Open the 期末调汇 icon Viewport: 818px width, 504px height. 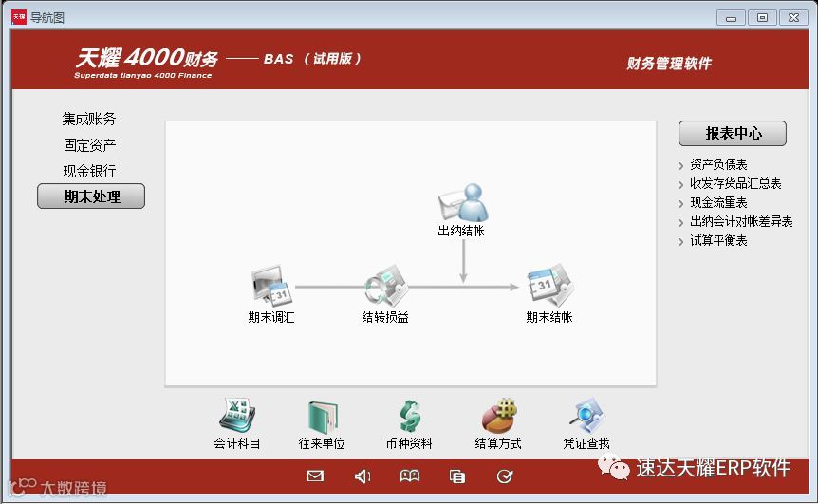pyautogui.click(x=271, y=286)
